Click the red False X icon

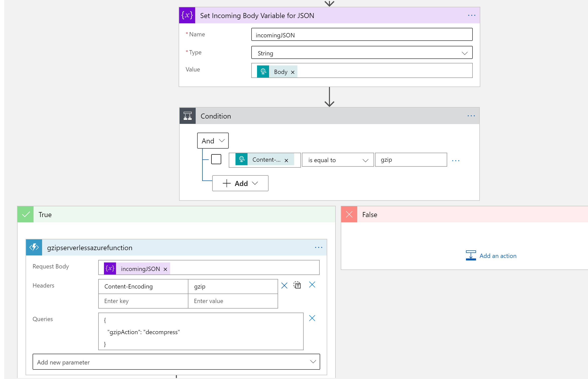click(x=349, y=214)
